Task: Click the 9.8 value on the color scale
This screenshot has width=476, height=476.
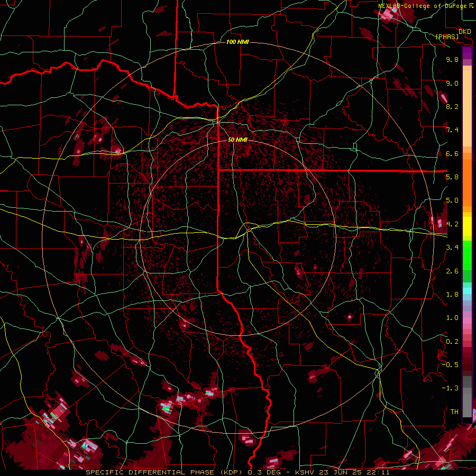Action: [x=452, y=59]
